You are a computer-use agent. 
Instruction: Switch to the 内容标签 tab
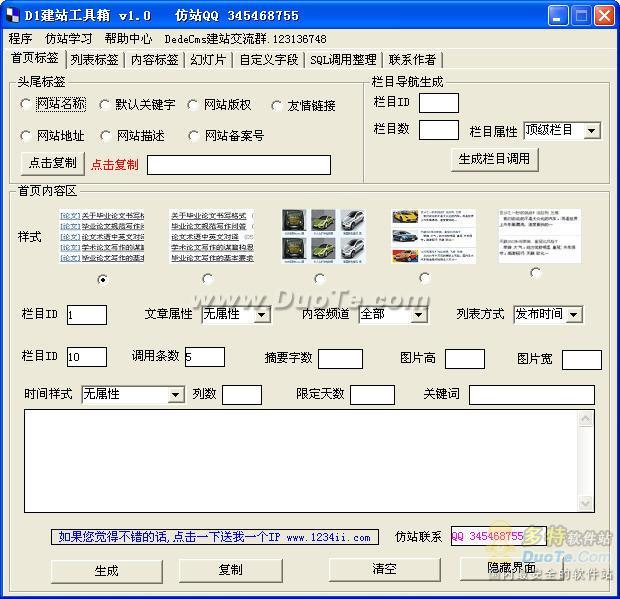[155, 60]
